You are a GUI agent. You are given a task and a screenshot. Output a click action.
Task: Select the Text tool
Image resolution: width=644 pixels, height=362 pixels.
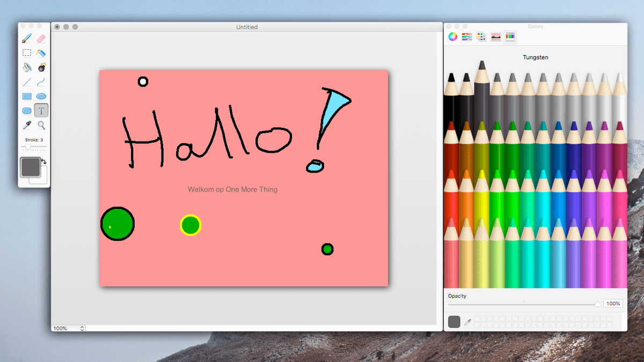[x=41, y=110]
